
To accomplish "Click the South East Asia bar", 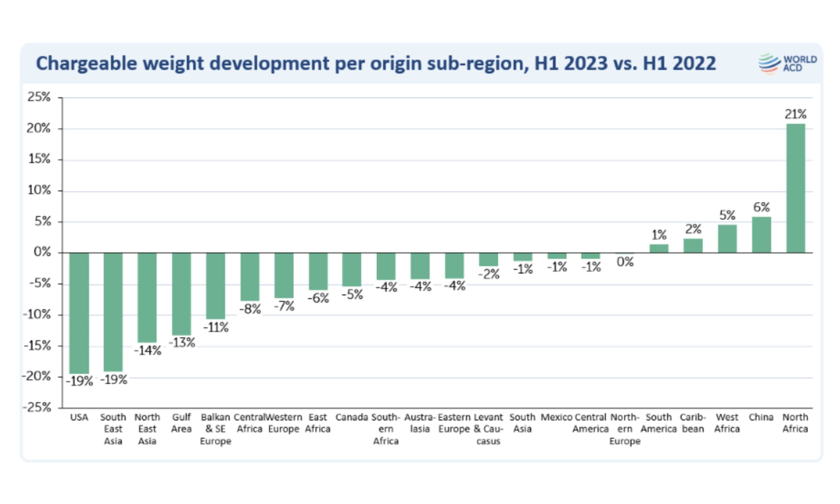I will click(113, 312).
